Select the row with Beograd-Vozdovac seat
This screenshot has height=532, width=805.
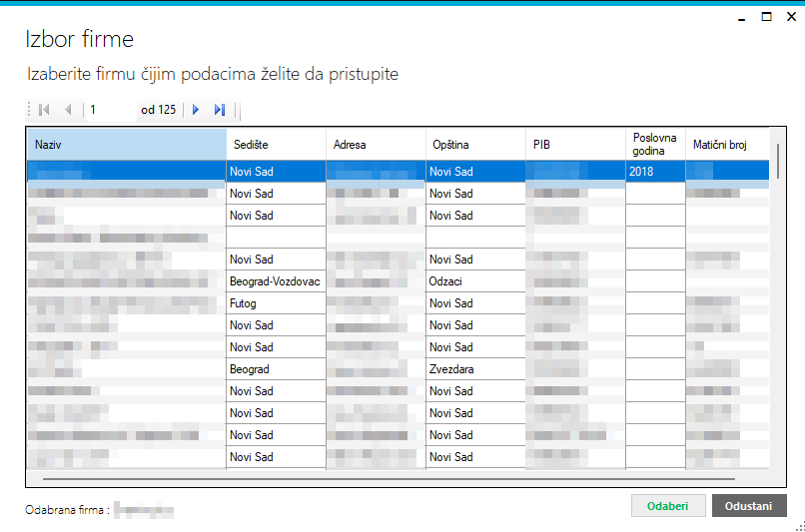(398, 281)
